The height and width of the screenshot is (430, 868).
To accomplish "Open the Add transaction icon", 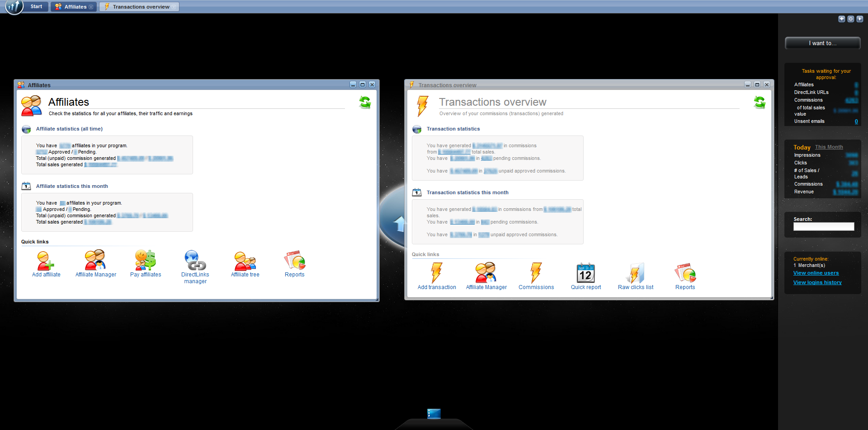I will pos(436,272).
